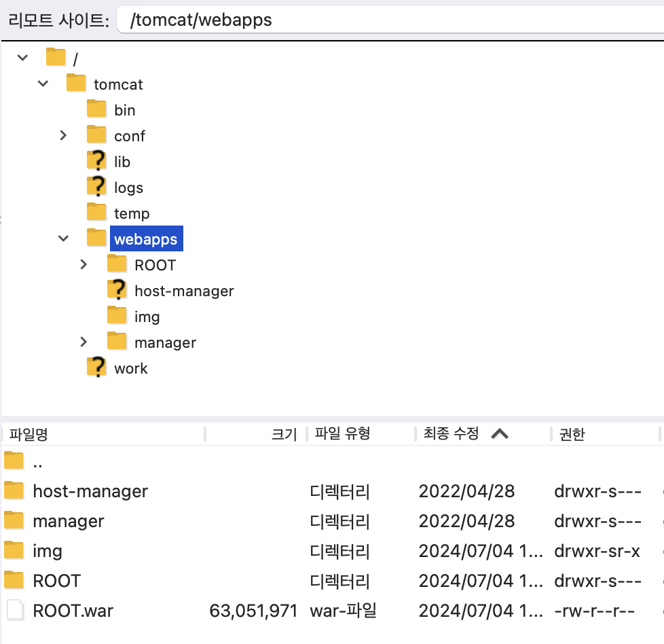Expand the manager folder chevron in tree
The height and width of the screenshot is (644, 664).
(84, 342)
